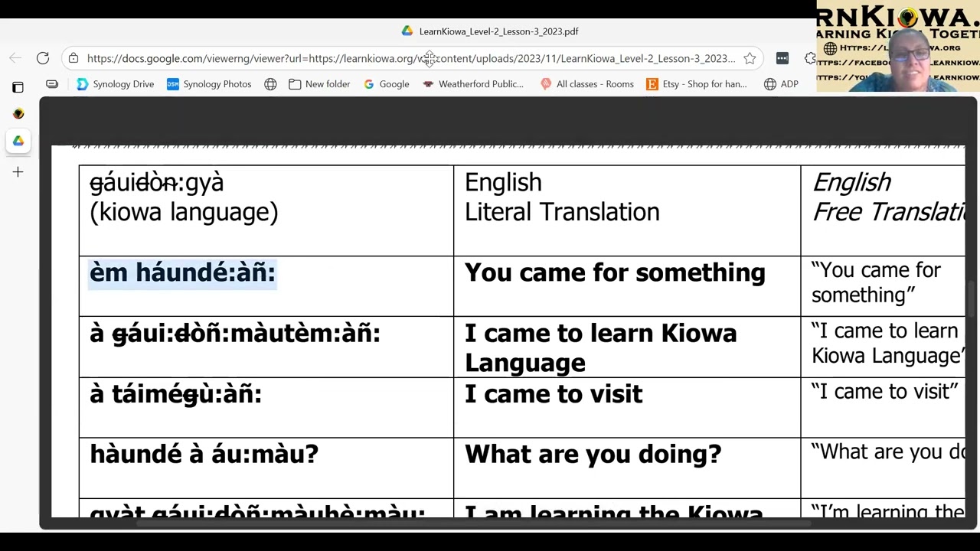Screen dimensions: 980x551
Task: Open the Etsy Shop bookmark
Action: pyautogui.click(x=697, y=84)
